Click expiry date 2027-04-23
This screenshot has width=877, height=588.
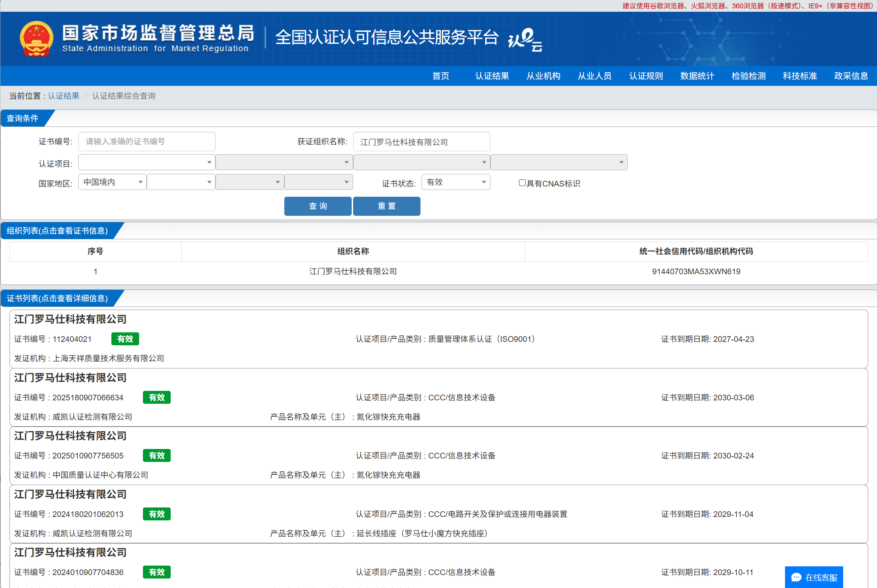[x=733, y=339]
